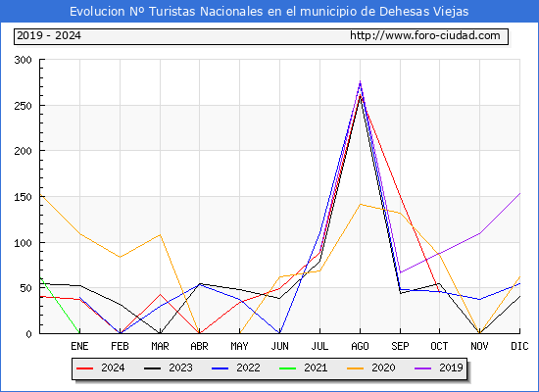Click the 2021 legend label
The width and height of the screenshot is (539, 392).
point(316,367)
